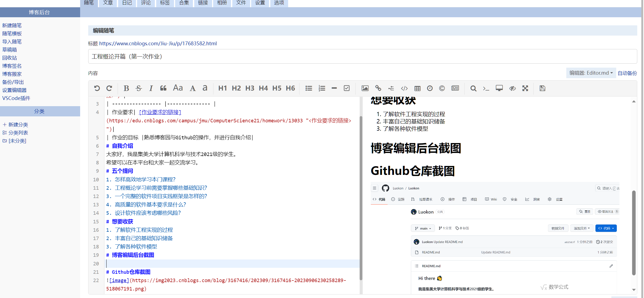Click the insert image toolbar icon

[x=365, y=88]
